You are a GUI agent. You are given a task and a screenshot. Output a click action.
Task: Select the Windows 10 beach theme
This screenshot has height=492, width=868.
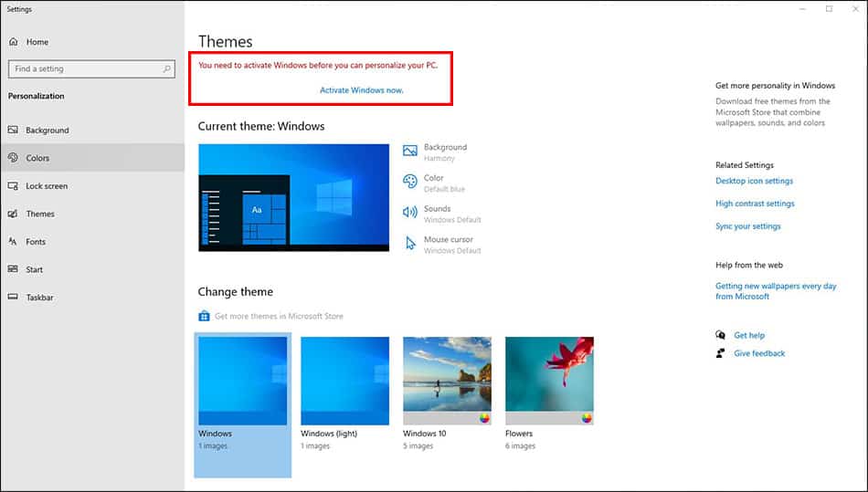tap(447, 380)
